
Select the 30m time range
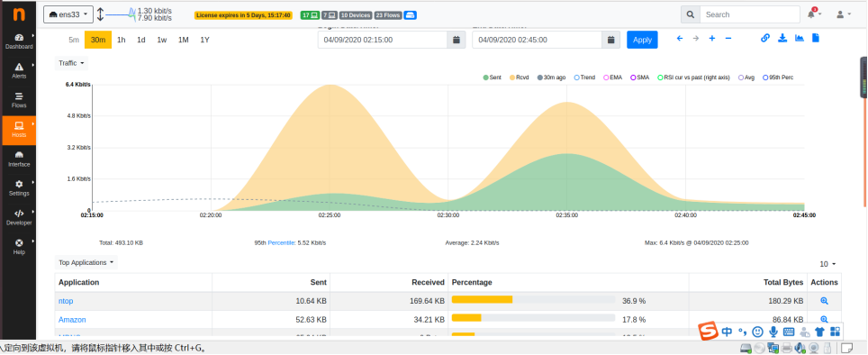point(98,40)
